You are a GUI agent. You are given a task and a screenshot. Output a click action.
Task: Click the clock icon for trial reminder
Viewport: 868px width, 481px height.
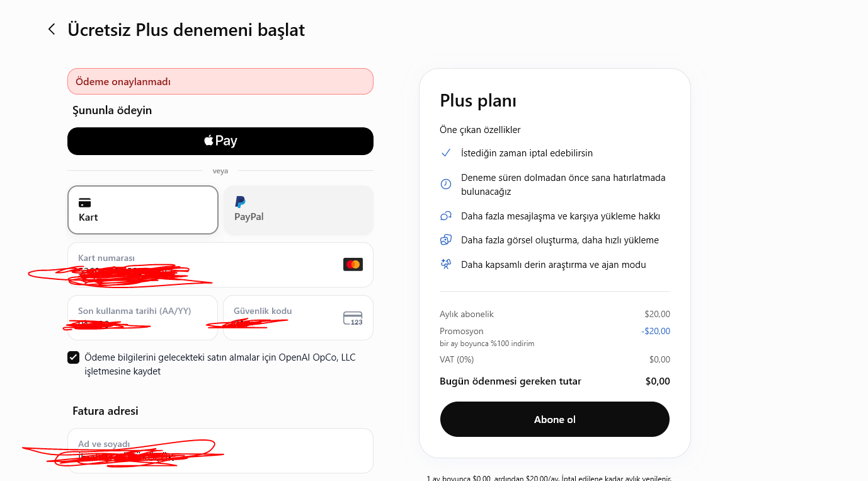tap(446, 184)
